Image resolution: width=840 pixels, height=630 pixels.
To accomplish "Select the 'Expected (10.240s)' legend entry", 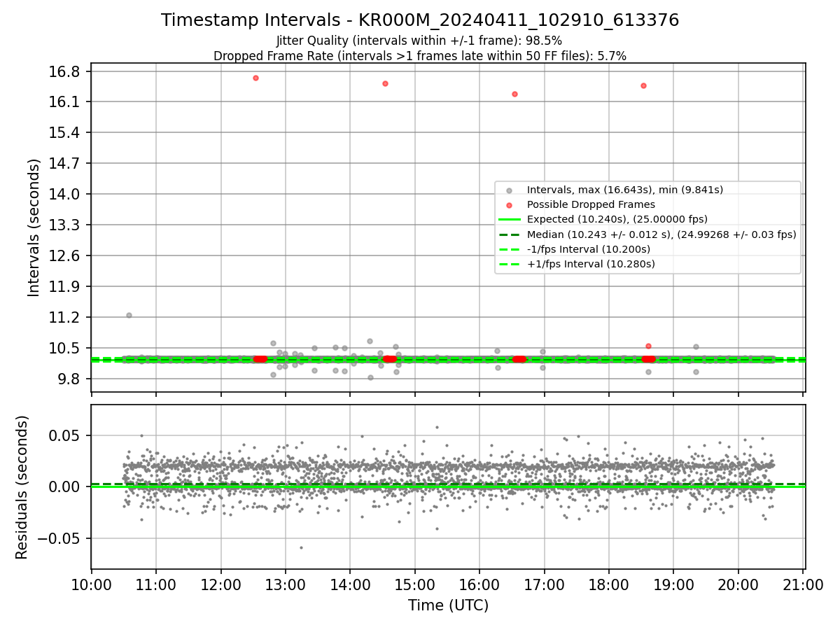I will (617, 219).
